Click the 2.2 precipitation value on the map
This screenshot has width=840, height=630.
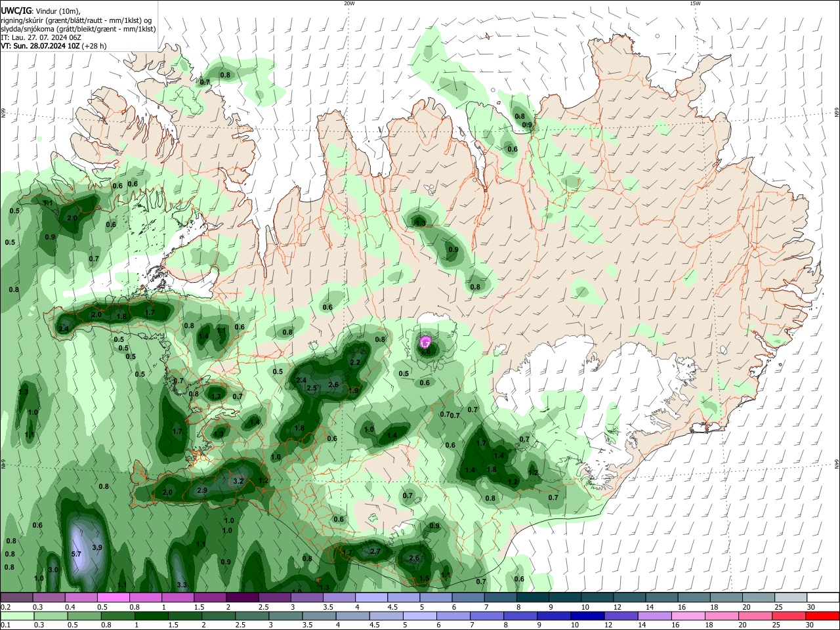tap(356, 362)
